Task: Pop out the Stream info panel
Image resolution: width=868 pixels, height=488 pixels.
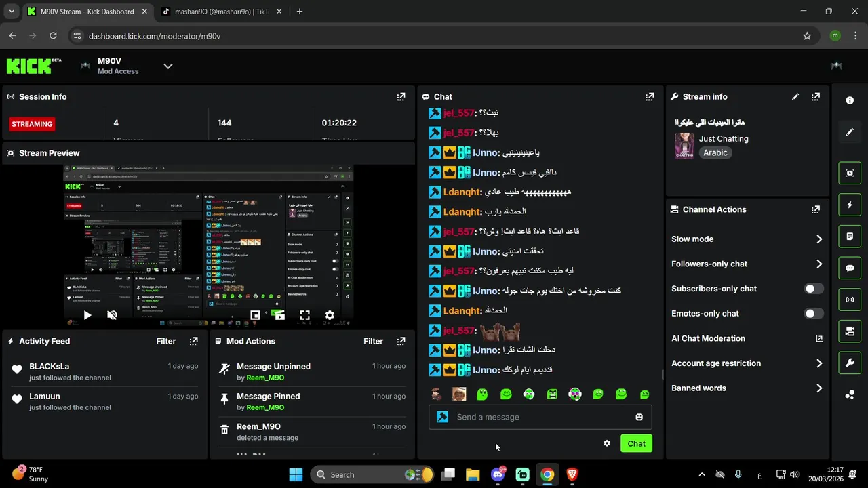Action: (816, 97)
